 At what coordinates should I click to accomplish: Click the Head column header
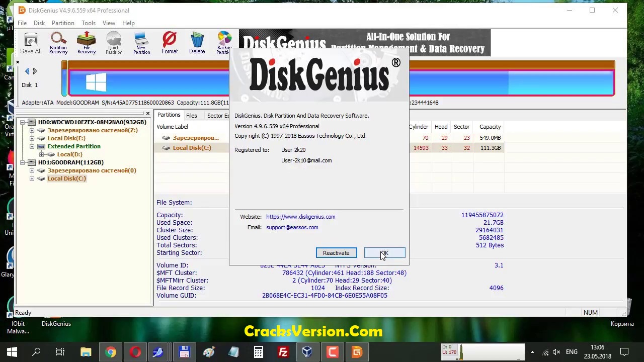[x=441, y=127]
